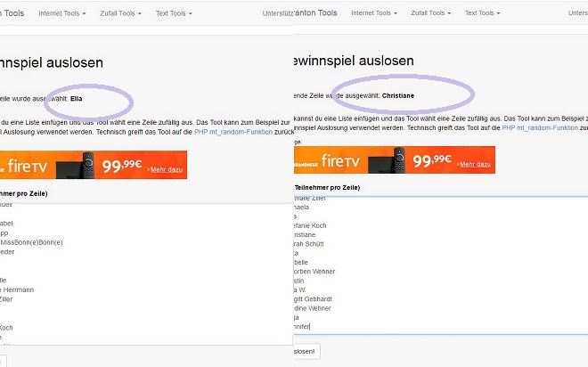Click the auslosen button in right window

[x=307, y=351]
